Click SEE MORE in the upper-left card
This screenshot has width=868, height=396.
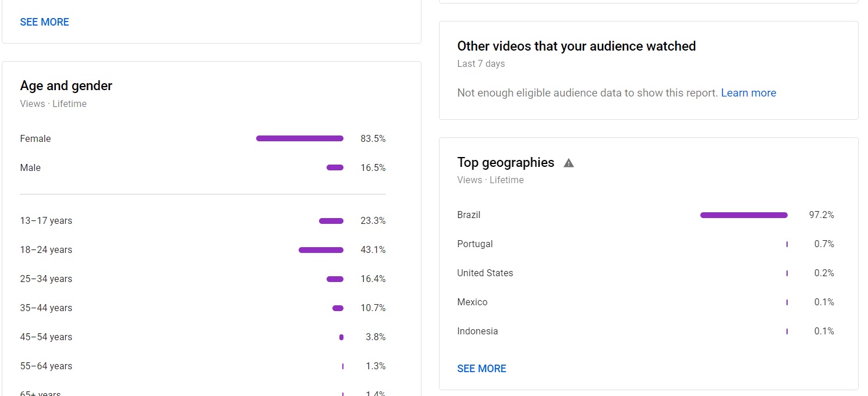(44, 22)
